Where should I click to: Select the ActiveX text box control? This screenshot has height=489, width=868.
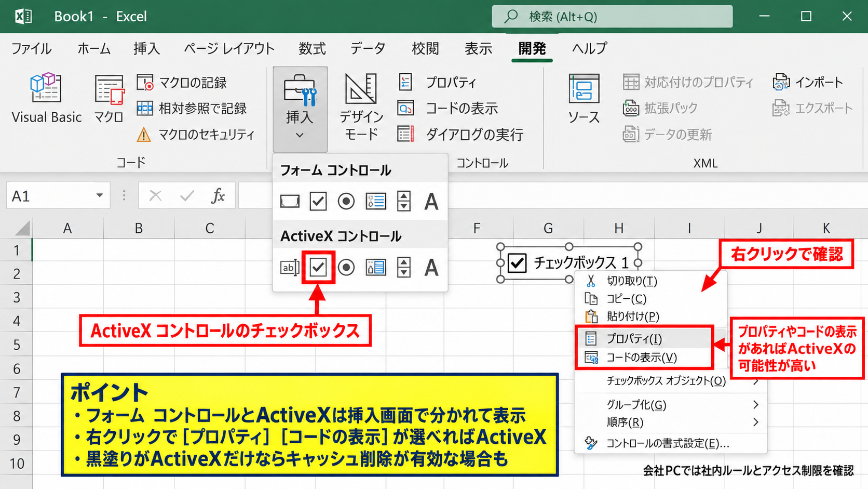290,268
